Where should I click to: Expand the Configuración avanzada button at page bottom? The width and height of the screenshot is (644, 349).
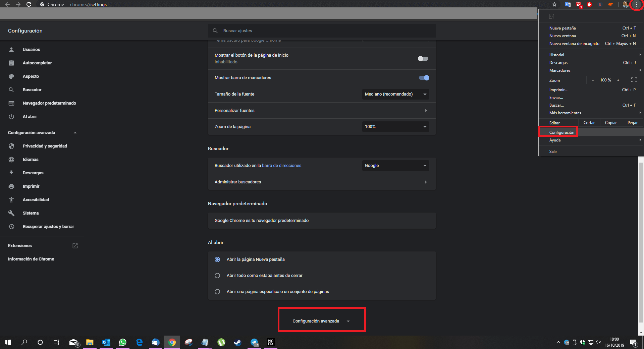pyautogui.click(x=321, y=321)
